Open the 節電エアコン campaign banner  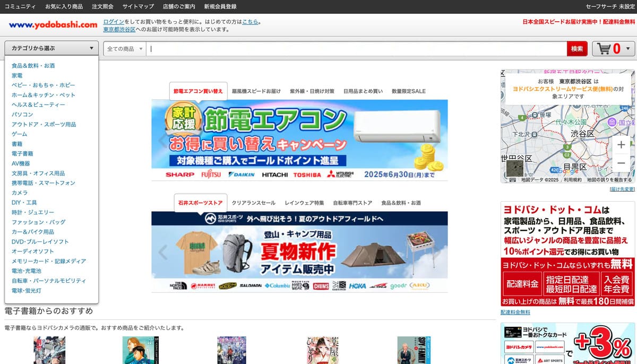pos(299,140)
